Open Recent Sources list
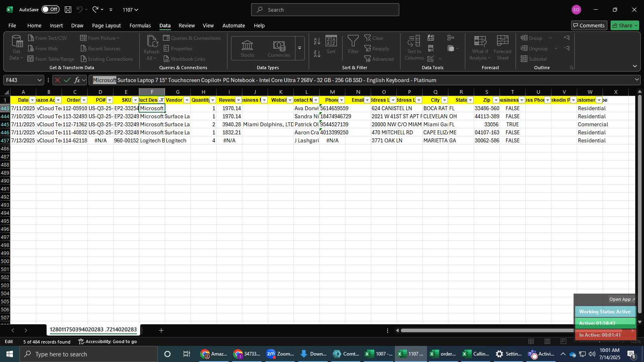644x362 pixels. [x=100, y=48]
